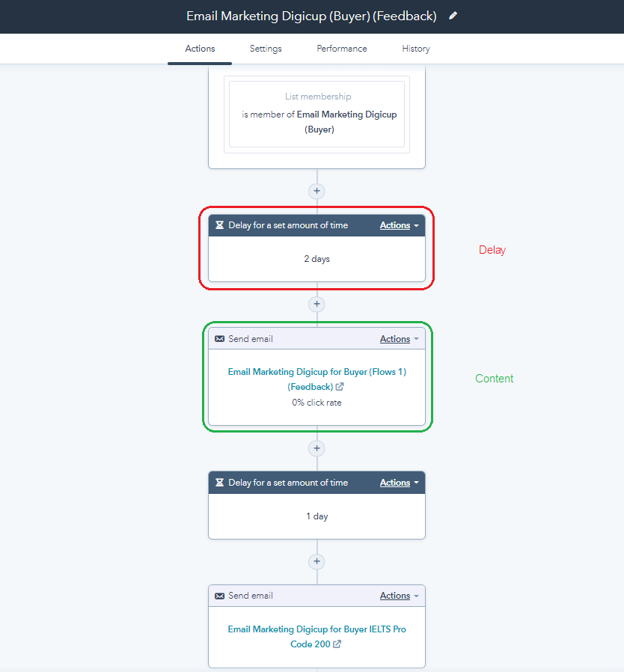Viewport: 624px width, 672px height.
Task: Open the Actions dropdown on the Feedback send email
Action: (x=395, y=338)
